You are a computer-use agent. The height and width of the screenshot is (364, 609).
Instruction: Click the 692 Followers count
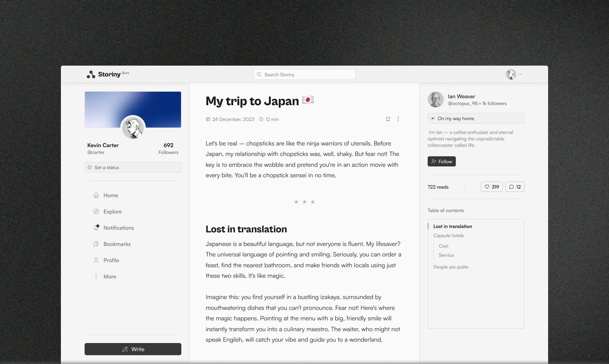[168, 148]
